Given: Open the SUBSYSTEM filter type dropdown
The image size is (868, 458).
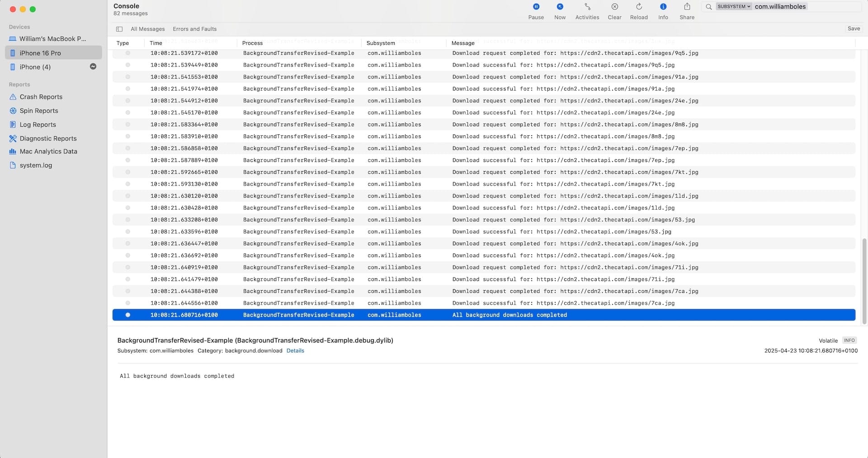Looking at the screenshot, I should [x=733, y=6].
